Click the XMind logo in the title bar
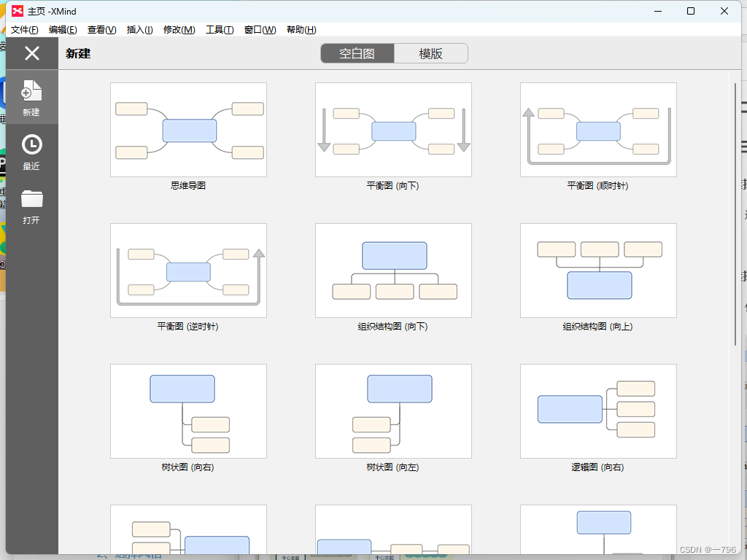Image resolution: width=747 pixels, height=560 pixels. pos(18,11)
